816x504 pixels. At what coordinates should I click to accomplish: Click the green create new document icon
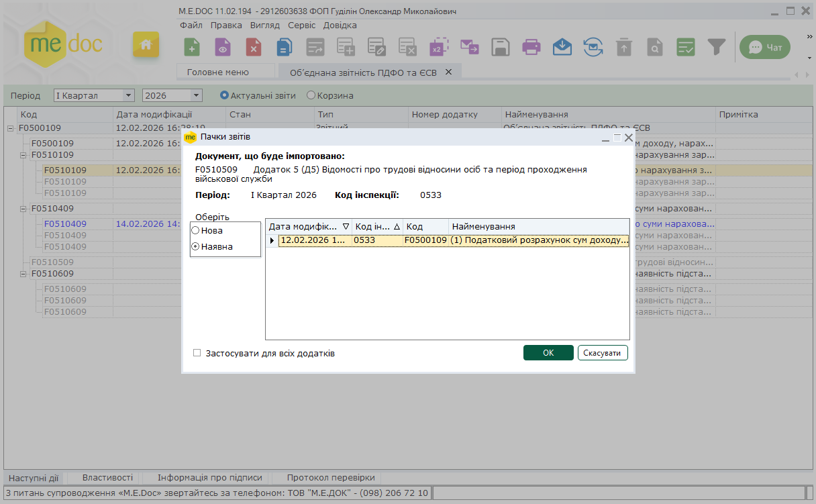tap(192, 47)
